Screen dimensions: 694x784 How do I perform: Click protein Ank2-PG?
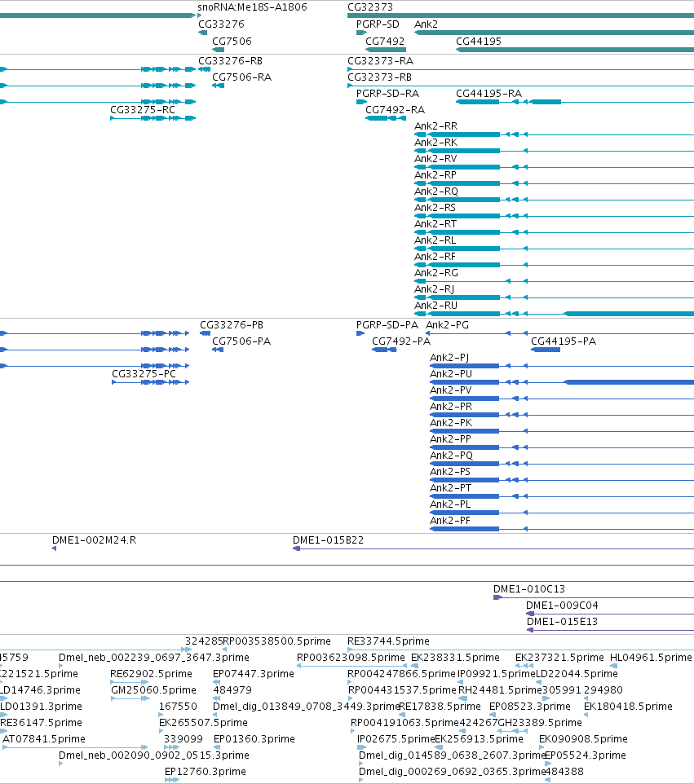pos(448,325)
